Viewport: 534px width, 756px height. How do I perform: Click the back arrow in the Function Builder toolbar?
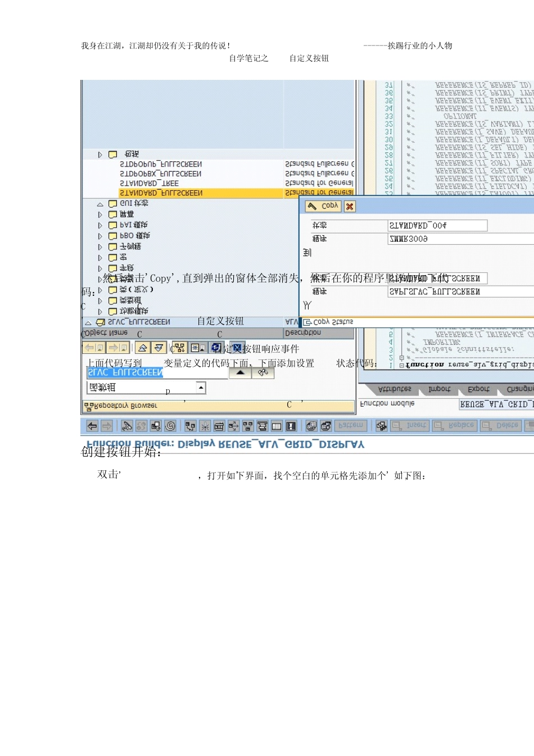pyautogui.click(x=92, y=426)
